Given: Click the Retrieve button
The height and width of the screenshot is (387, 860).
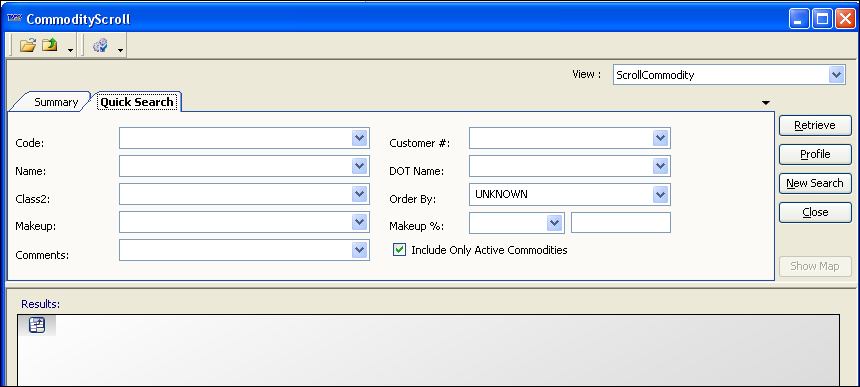Looking at the screenshot, I should (815, 125).
